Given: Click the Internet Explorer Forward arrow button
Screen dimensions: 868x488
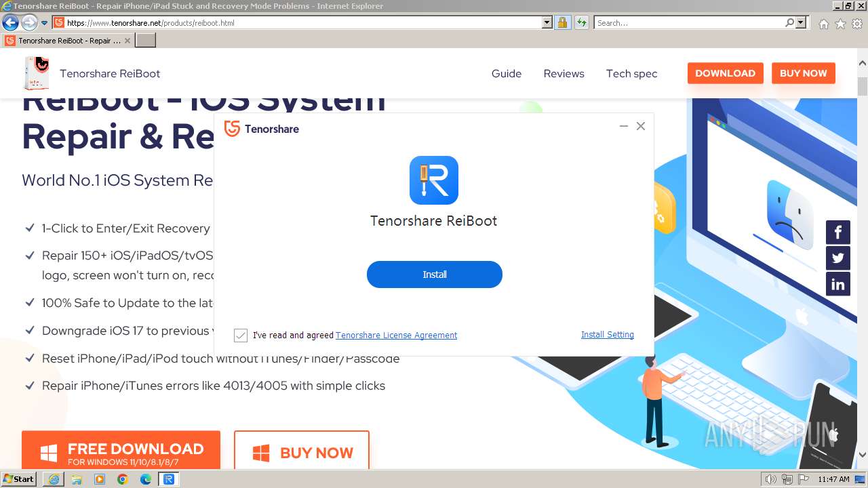Looking at the screenshot, I should 29,22.
